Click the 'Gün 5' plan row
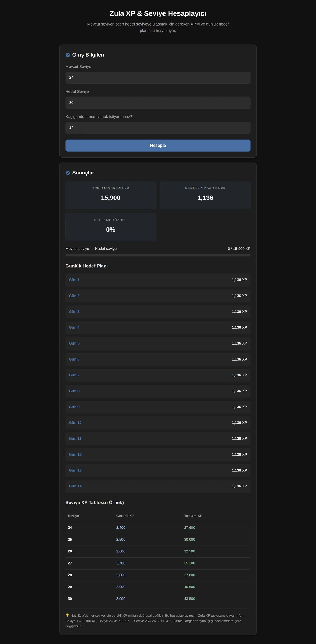 coord(158,343)
